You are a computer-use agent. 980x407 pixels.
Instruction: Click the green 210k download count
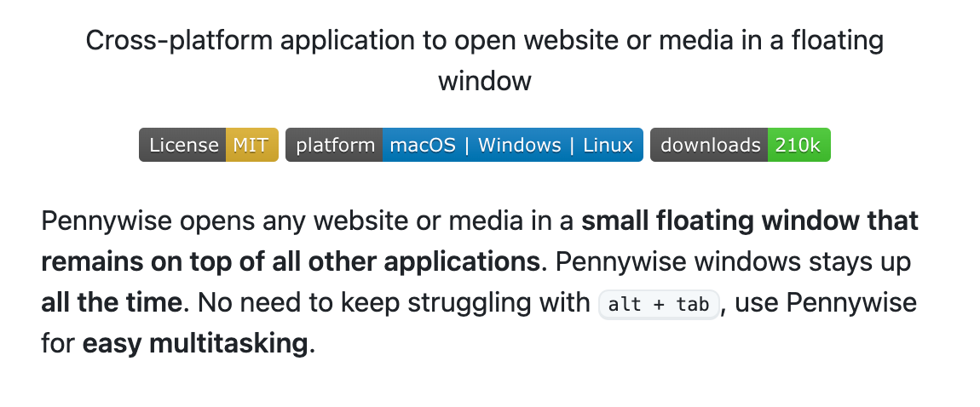tap(798, 145)
